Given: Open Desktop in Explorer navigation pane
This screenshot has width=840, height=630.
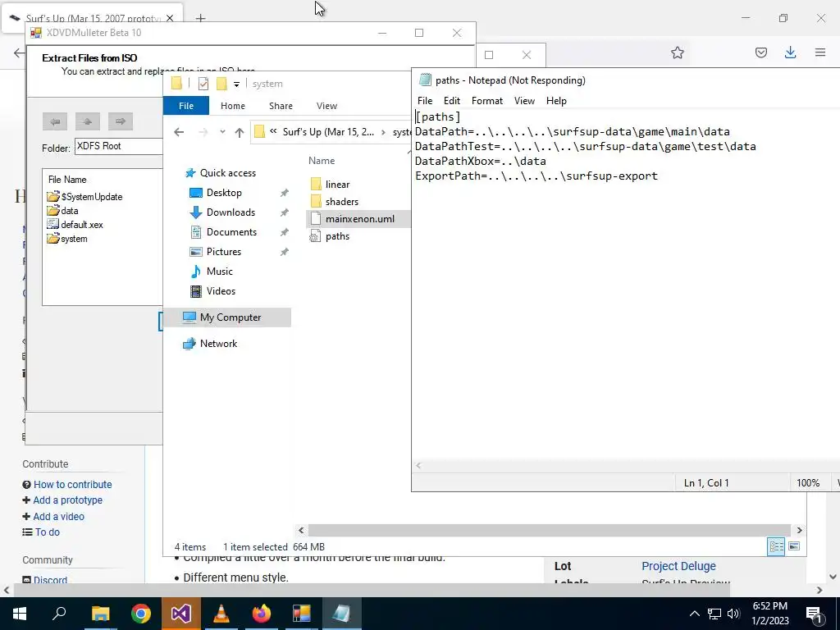Looking at the screenshot, I should click(224, 193).
